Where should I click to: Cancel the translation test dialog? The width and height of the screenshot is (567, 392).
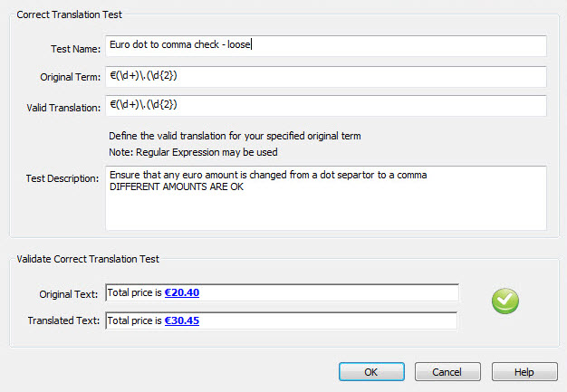click(x=447, y=372)
